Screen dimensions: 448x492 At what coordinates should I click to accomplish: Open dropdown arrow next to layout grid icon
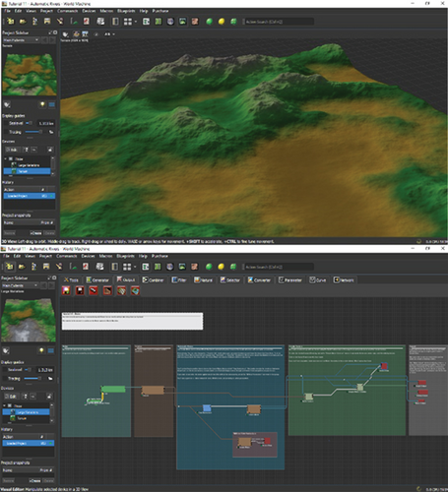point(135,22)
